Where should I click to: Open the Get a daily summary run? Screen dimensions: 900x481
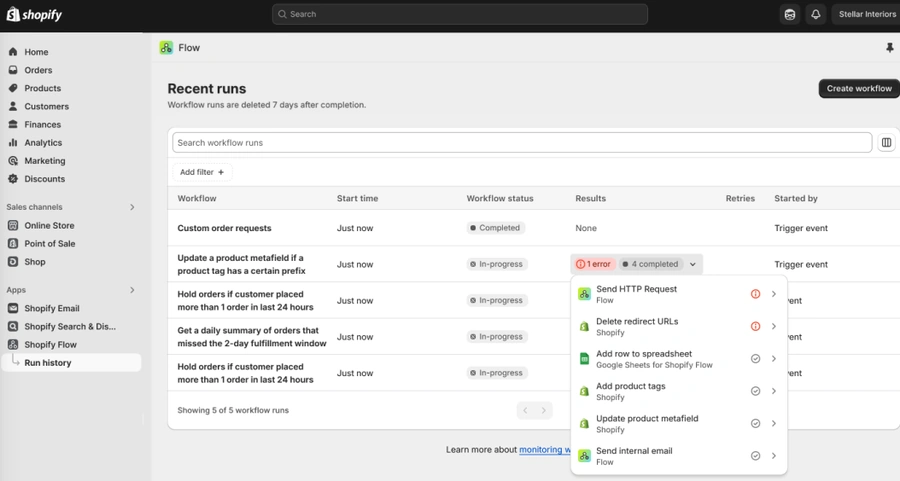(252, 337)
